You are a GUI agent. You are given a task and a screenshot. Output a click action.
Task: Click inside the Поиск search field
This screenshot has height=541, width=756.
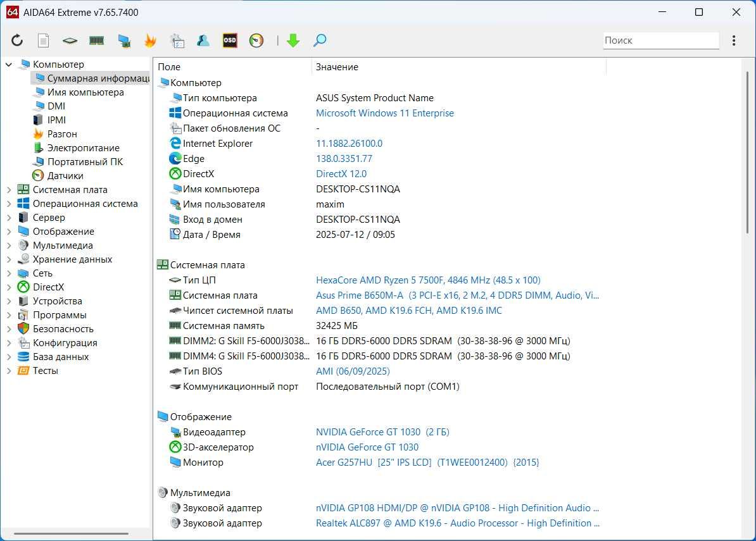661,40
